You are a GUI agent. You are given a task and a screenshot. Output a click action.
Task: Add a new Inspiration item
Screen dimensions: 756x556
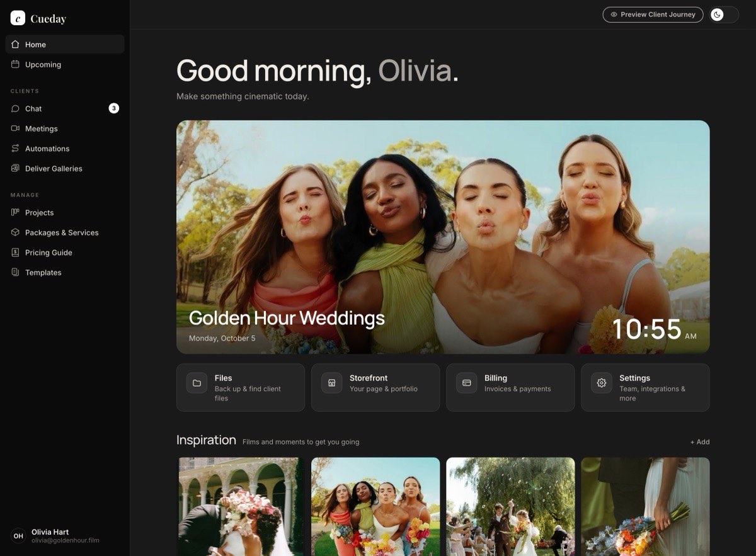click(700, 442)
